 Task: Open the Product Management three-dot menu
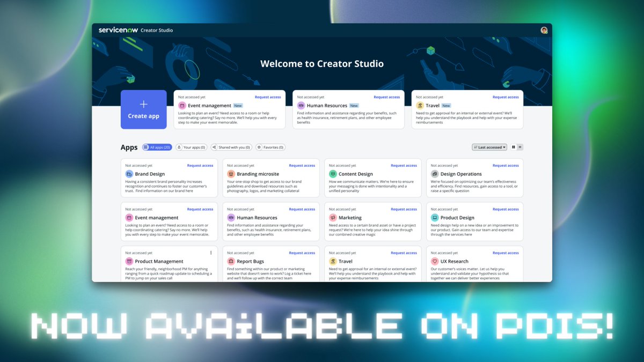211,253
